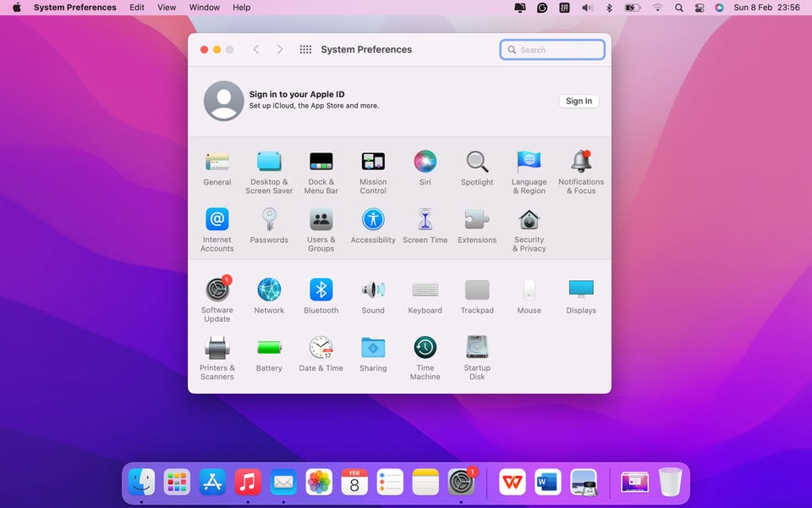Select the Security & Privacy icon
This screenshot has width=812, height=508.
pos(529,220)
